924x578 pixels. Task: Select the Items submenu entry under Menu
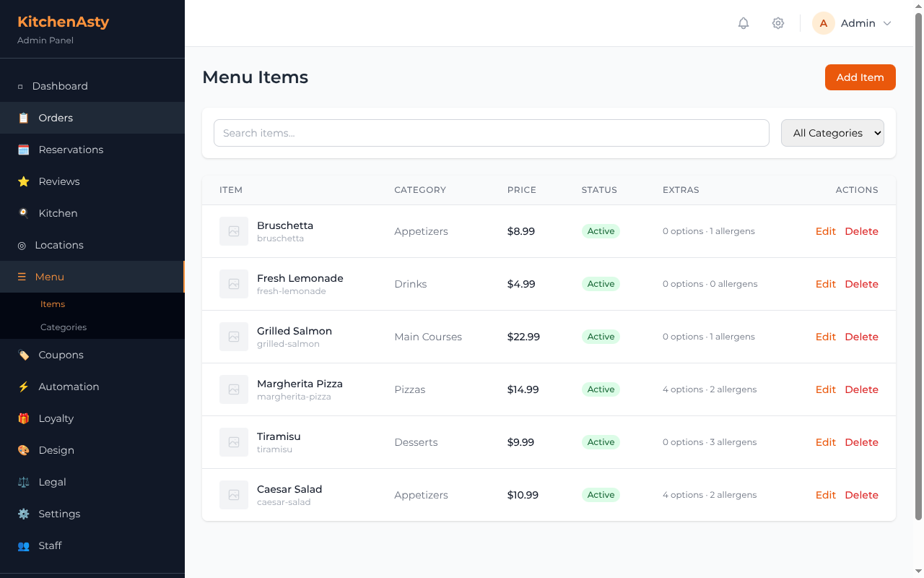pyautogui.click(x=52, y=303)
